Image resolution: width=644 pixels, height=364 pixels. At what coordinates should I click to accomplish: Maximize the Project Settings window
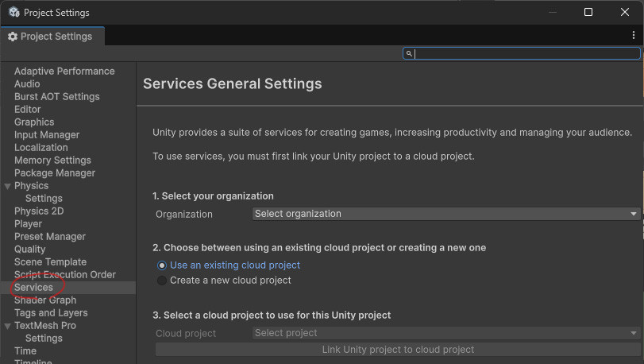tap(588, 12)
